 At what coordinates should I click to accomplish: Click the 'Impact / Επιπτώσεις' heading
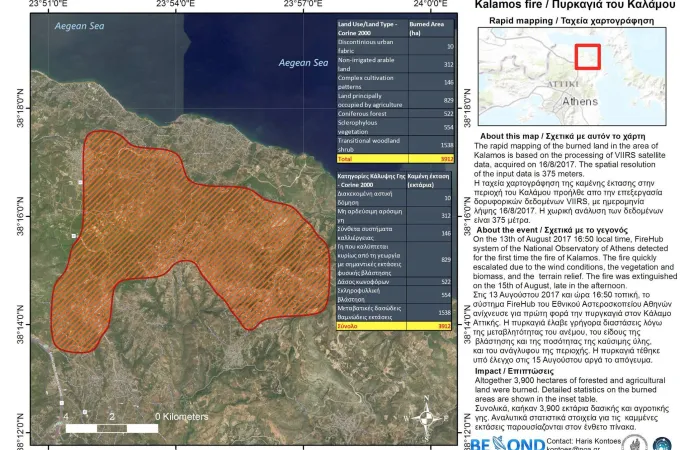click(514, 371)
